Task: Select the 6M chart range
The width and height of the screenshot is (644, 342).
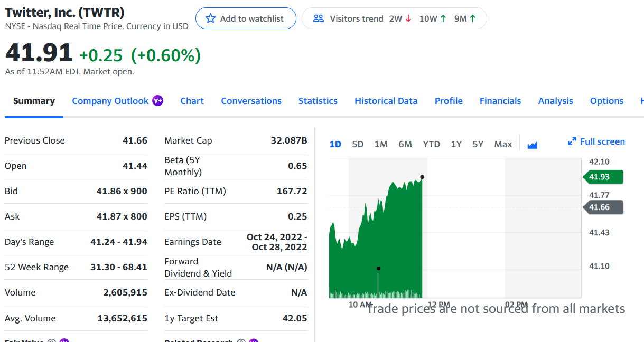Action: point(405,144)
